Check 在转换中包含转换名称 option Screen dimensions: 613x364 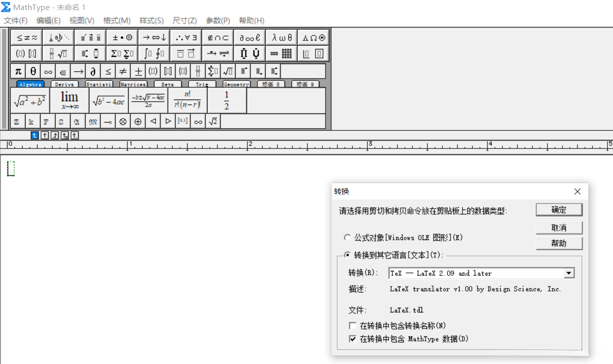(x=353, y=325)
